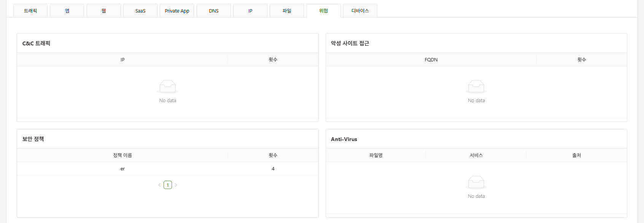Click the 정책 이름 column header
This screenshot has width=644, height=223.
(122, 155)
